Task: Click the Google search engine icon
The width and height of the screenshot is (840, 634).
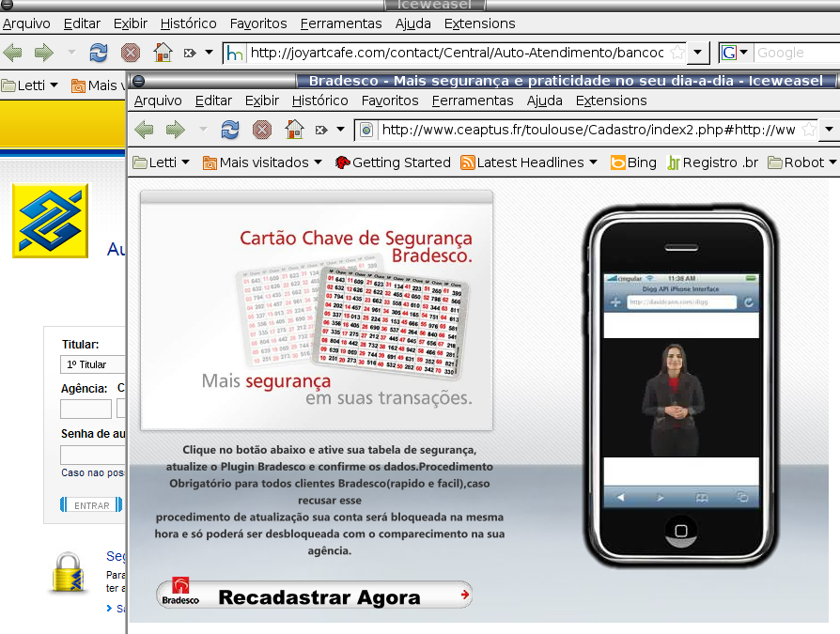Action: click(728, 53)
